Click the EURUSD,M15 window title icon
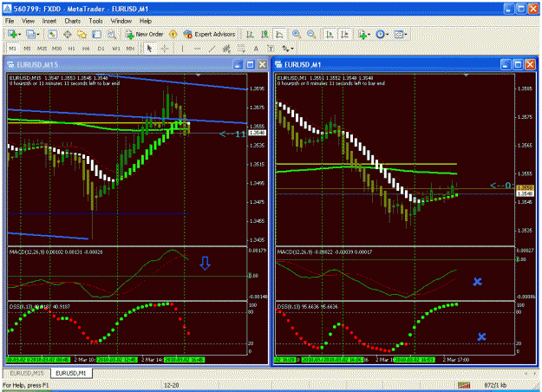This screenshot has width=542, height=392. click(10, 65)
